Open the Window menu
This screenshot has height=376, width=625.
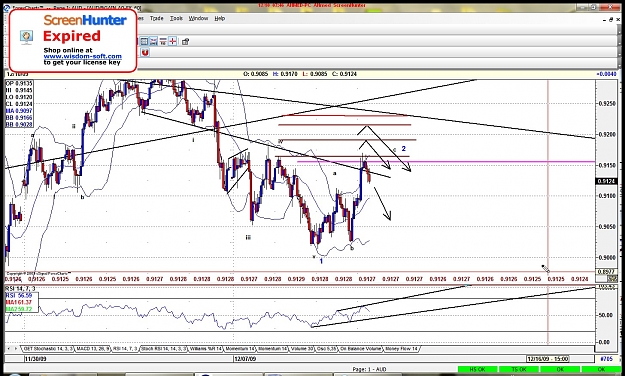pos(199,18)
